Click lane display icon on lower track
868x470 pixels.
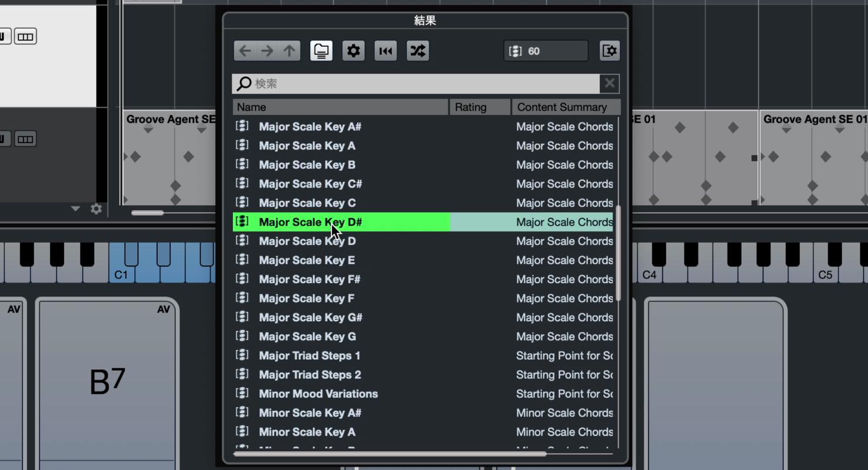coord(25,139)
